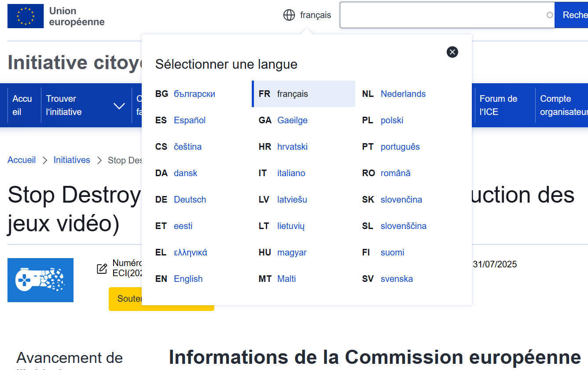588x370 pixels.
Task: Select Deutsch language
Action: (x=190, y=200)
